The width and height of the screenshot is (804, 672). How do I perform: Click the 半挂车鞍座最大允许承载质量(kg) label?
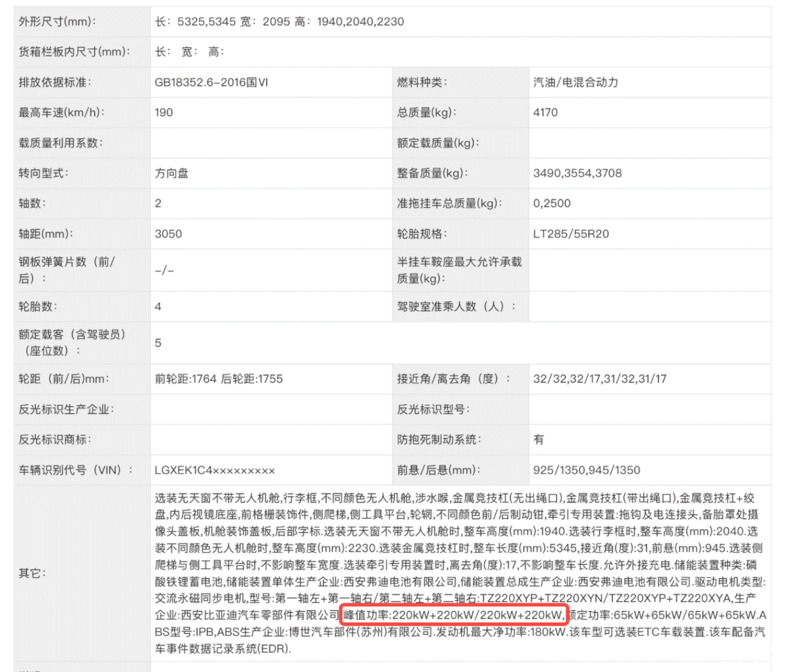pyautogui.click(x=459, y=270)
